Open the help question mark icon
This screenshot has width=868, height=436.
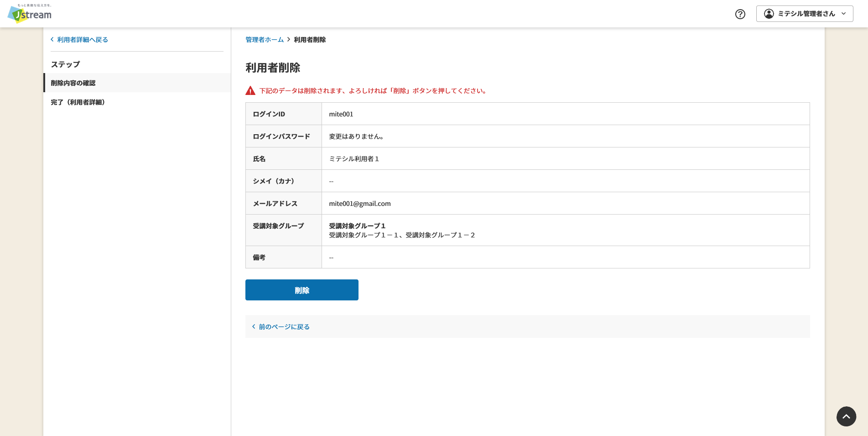click(x=740, y=14)
